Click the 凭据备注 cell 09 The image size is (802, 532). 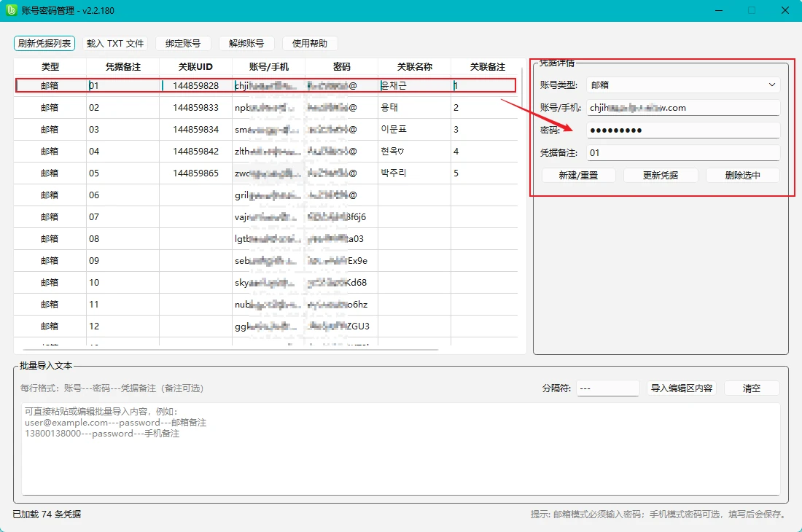(x=122, y=261)
